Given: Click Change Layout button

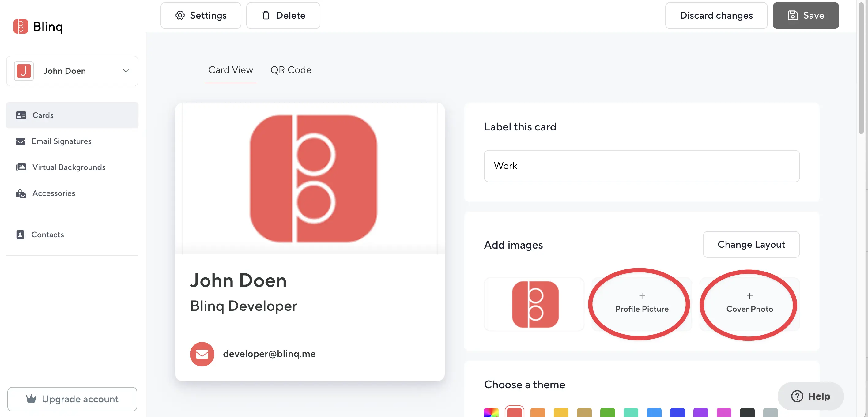Looking at the screenshot, I should pos(751,245).
